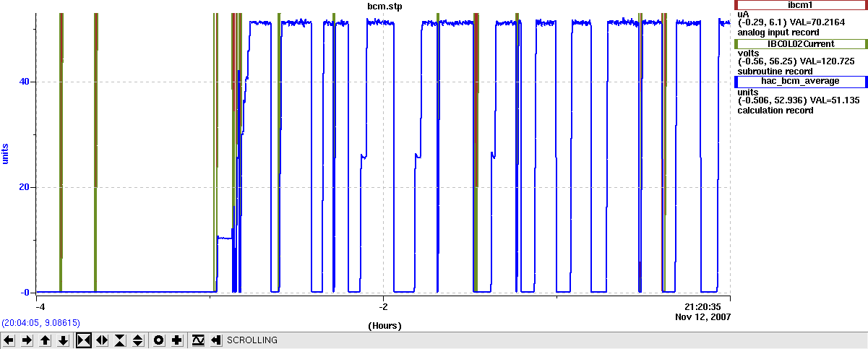Image resolution: width=868 pixels, height=349 pixels.
Task: Pan the plot left with left-arrow button
Action: tap(9, 340)
